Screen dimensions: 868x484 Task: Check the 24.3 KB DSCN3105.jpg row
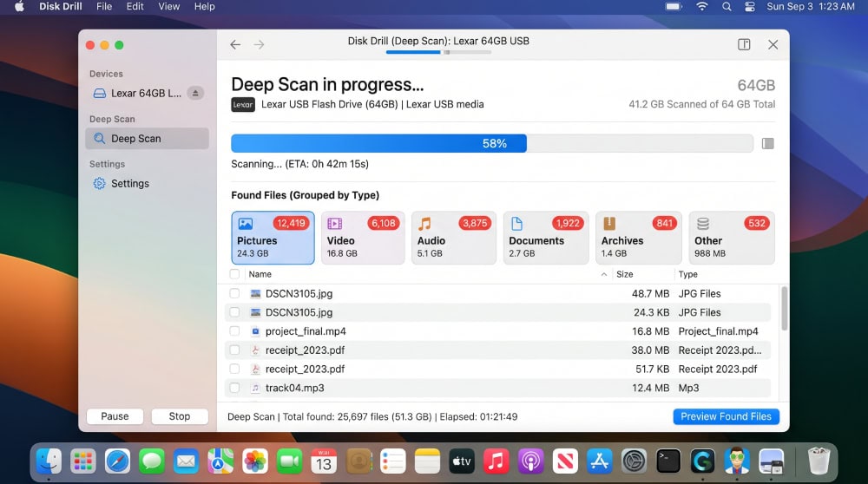coord(234,312)
